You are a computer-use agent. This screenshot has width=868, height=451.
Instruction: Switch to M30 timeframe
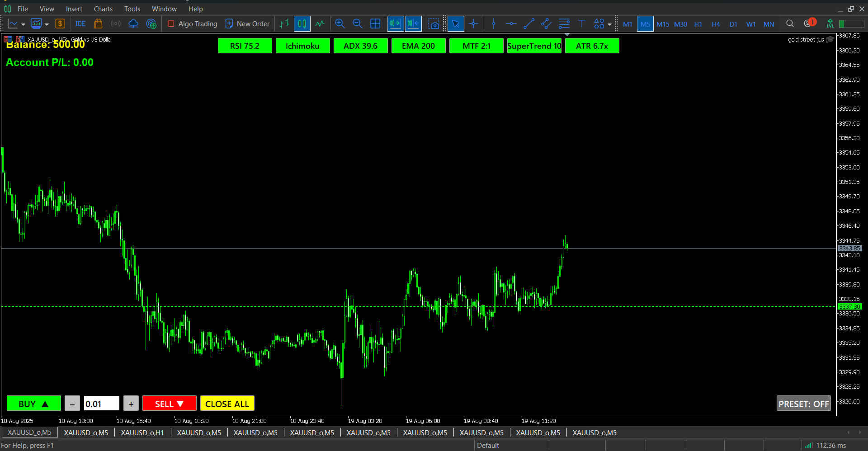(680, 24)
